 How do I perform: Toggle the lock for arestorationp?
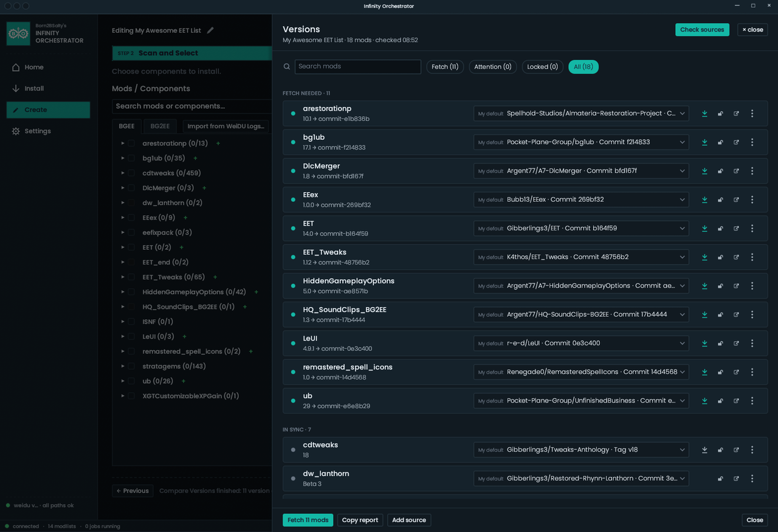pyautogui.click(x=720, y=114)
